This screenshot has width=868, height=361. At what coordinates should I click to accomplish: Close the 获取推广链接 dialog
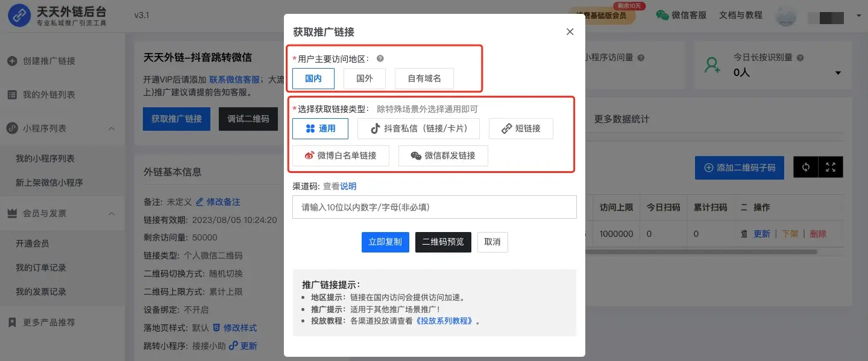570,32
